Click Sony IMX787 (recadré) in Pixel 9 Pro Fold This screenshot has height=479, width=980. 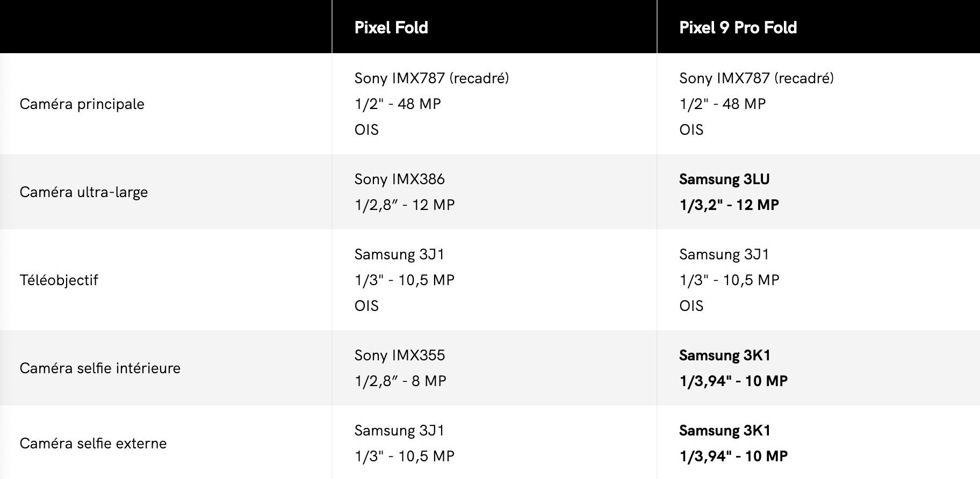coord(756,78)
